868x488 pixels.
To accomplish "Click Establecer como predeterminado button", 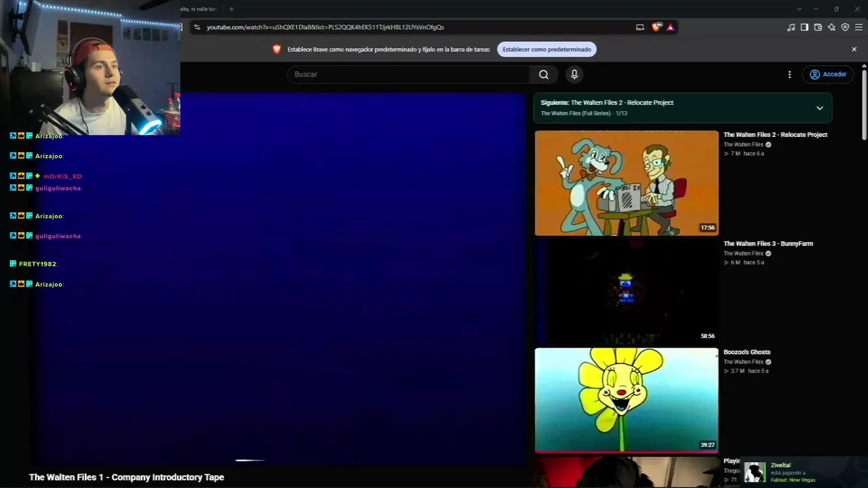I will [547, 49].
